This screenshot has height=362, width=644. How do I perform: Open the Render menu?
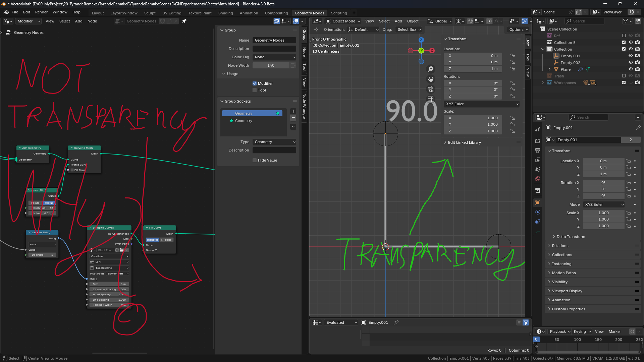tap(41, 12)
